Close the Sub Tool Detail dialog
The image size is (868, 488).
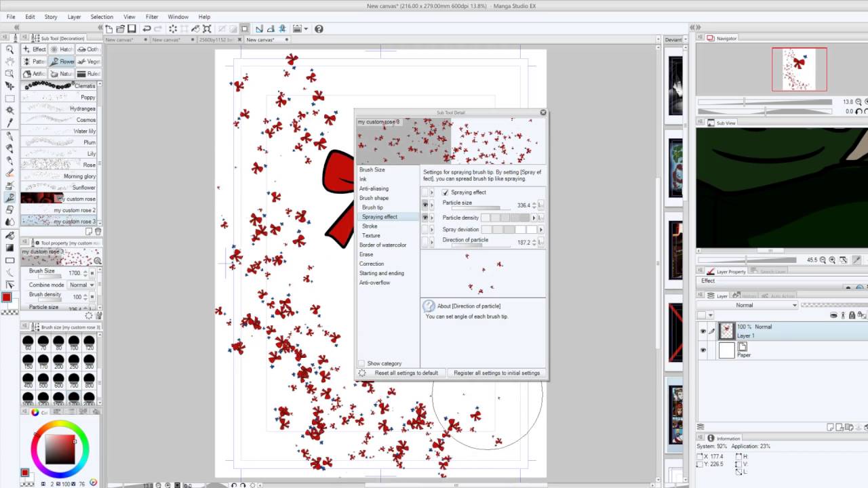(x=542, y=113)
